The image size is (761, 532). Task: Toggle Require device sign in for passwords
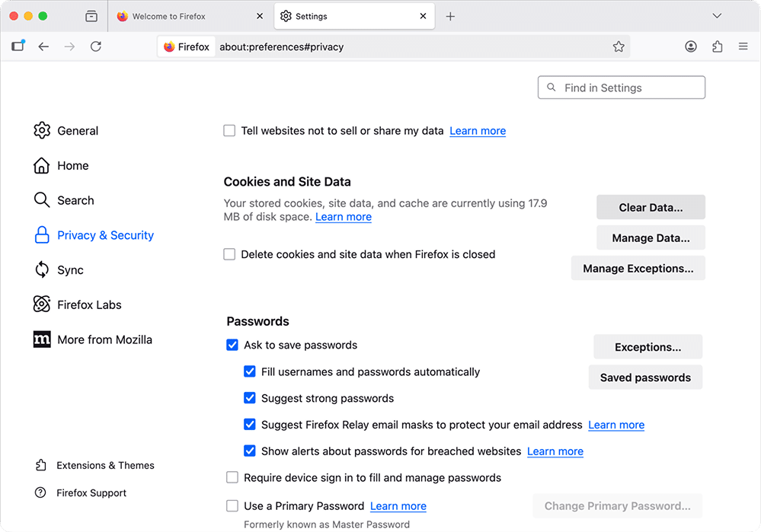(232, 477)
